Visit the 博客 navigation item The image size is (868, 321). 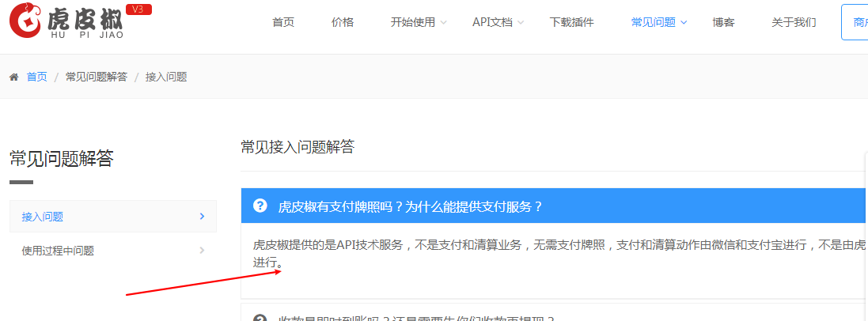coord(723,22)
